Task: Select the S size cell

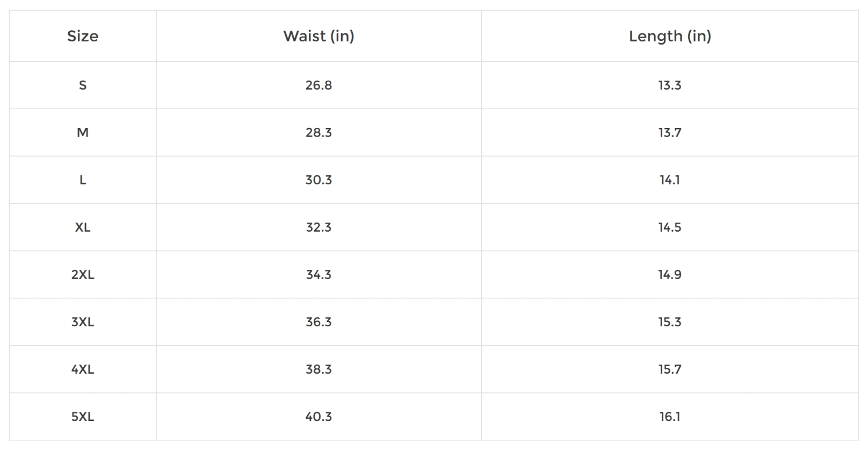Action: click(x=83, y=85)
